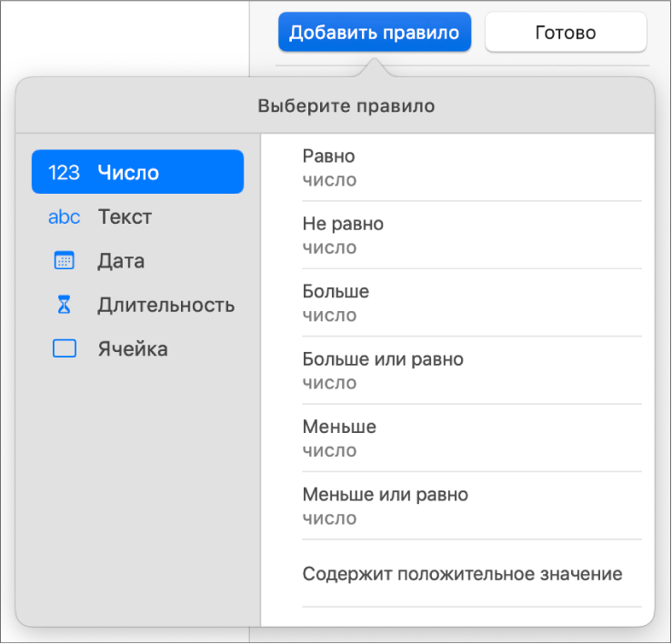Click the Добавить правило button

[375, 32]
